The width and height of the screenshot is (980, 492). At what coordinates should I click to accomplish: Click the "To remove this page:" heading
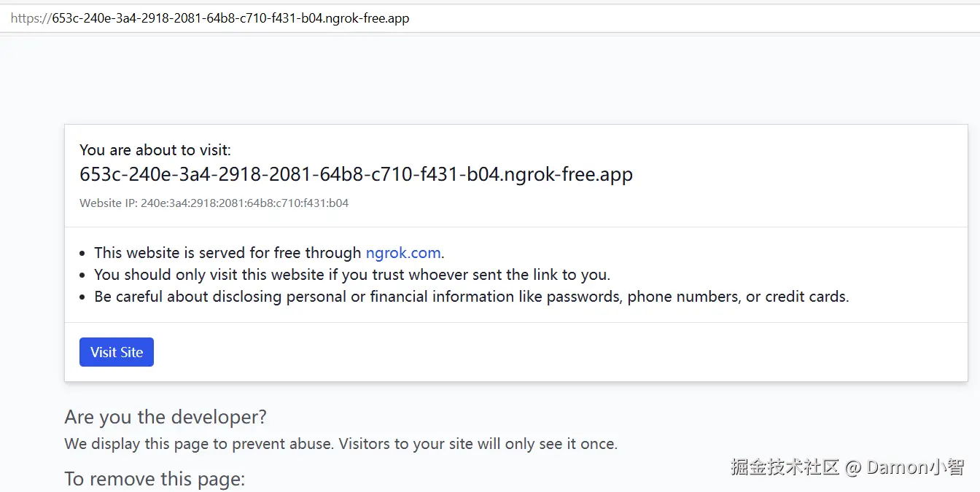coord(155,479)
